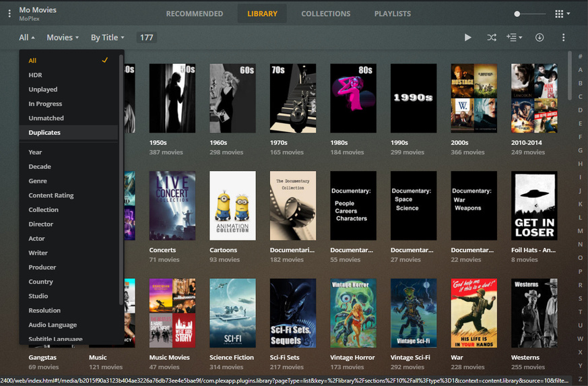The width and height of the screenshot is (588, 386).
Task: Filter by Unmatched movies
Action: [69, 118]
